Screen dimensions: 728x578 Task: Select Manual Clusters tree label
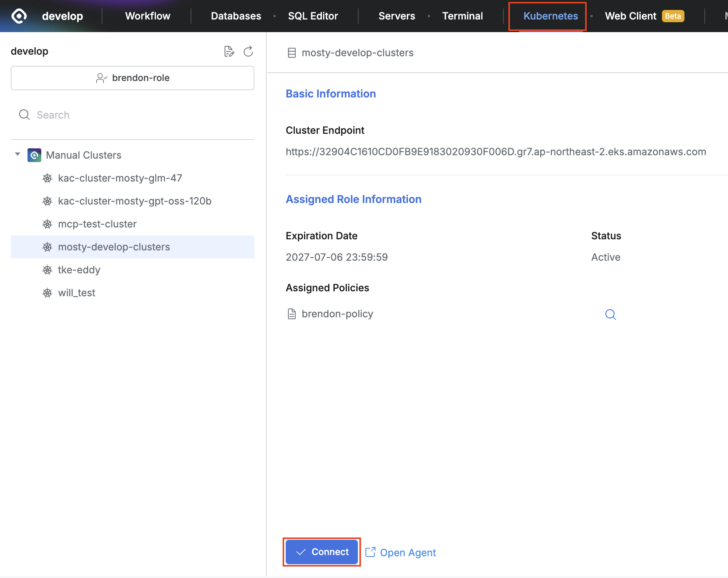(x=84, y=155)
